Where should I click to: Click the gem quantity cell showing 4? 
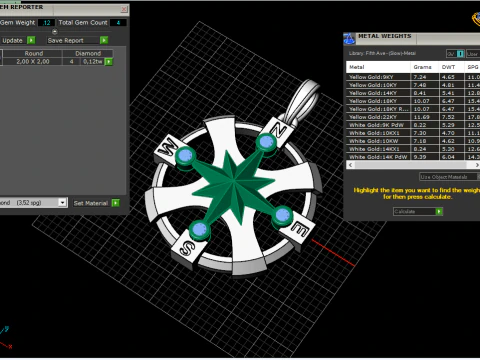71,62
